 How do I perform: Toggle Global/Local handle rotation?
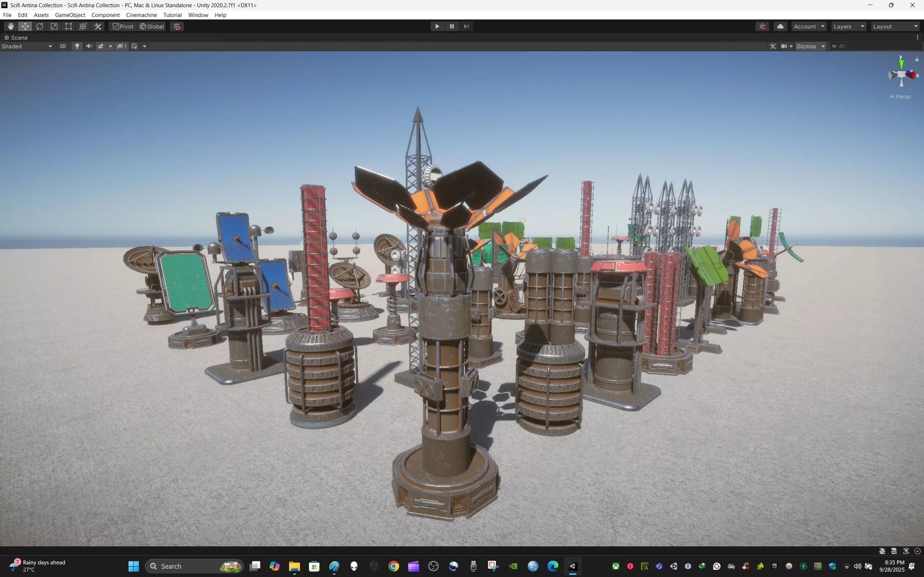152,26
